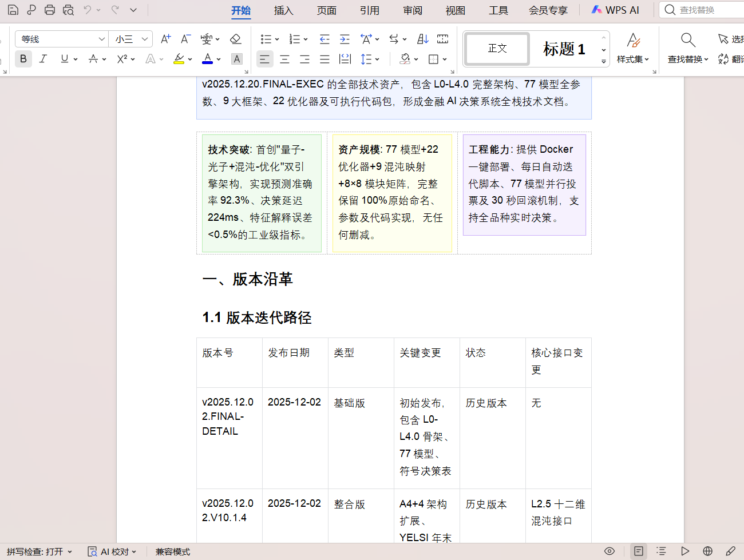The height and width of the screenshot is (560, 744).
Task: Toggle Strikethrough formatting
Action: tap(93, 59)
